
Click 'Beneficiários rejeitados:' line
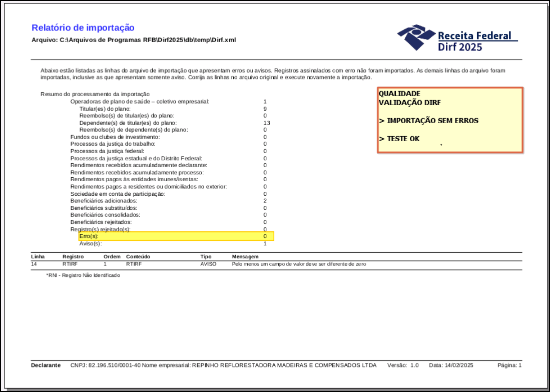[x=101, y=222]
